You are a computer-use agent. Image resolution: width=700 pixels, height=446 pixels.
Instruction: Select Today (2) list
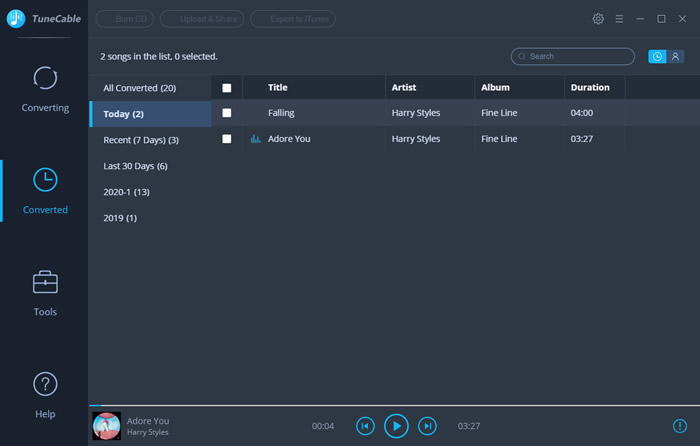(150, 114)
